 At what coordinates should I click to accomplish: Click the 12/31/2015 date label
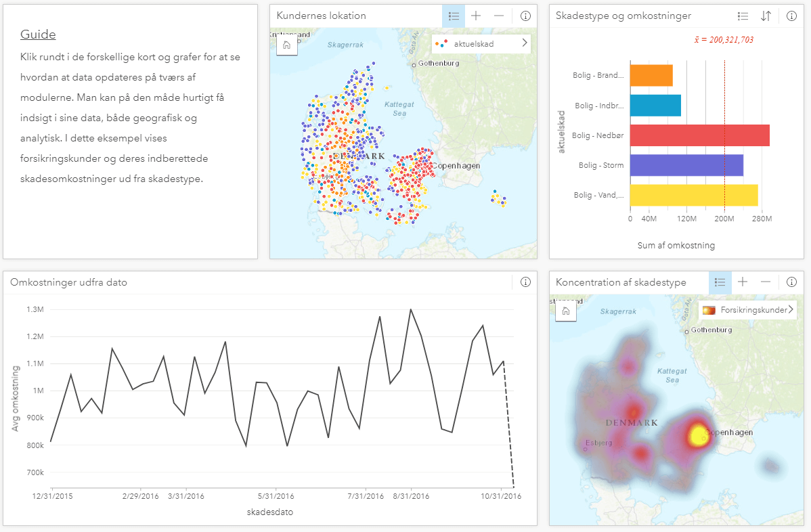click(x=52, y=496)
